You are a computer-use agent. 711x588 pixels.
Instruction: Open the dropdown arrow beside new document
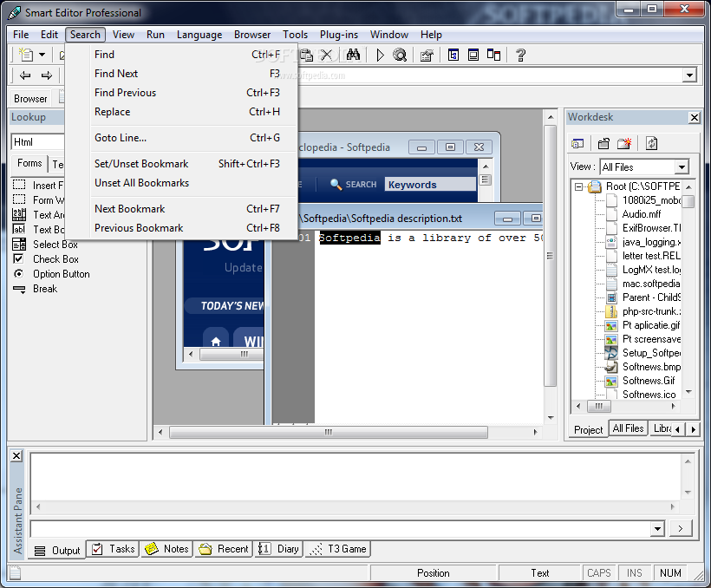pos(42,55)
